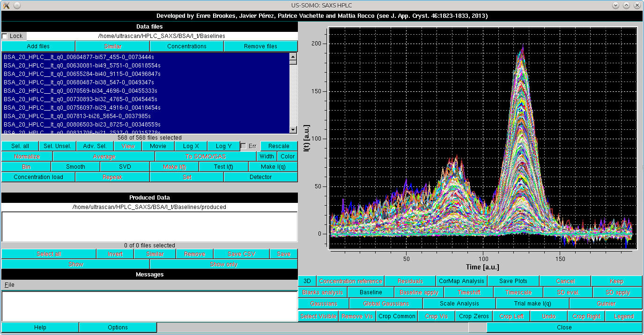Screen dimensions: 644x335
Task: Click the 3D plot button
Action: [x=307, y=281]
